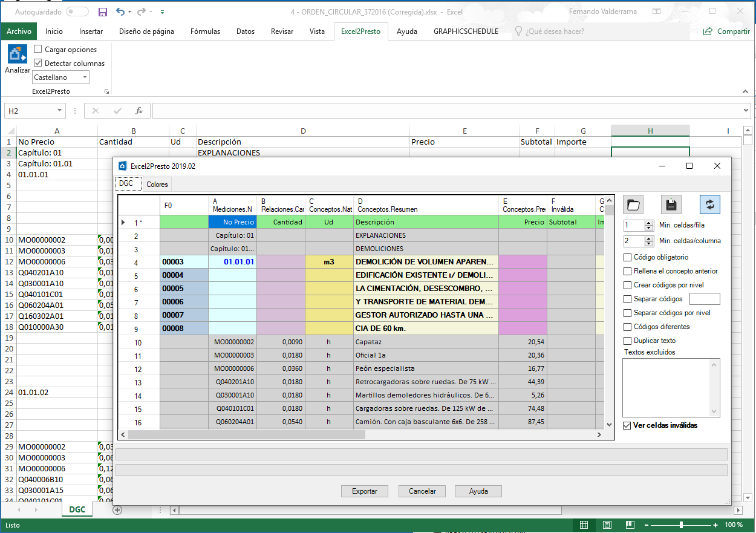The height and width of the screenshot is (533, 756).
Task: Click the Compartir label
Action: pos(733,31)
